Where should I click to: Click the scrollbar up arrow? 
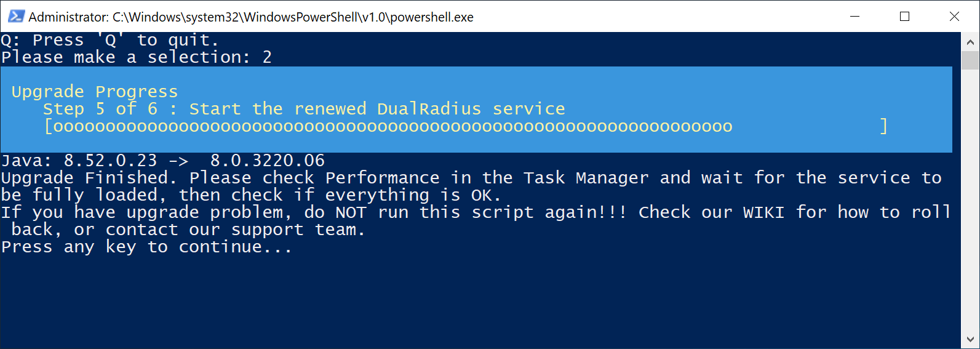(970, 42)
